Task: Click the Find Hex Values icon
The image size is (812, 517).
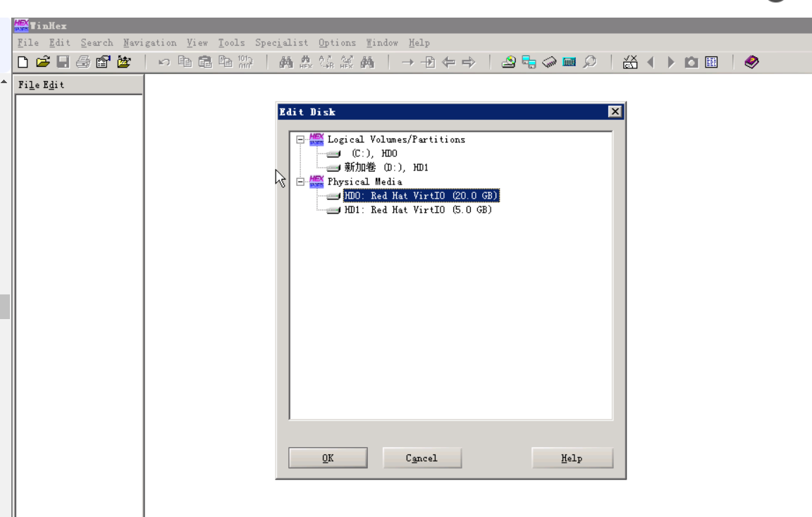Action: [x=306, y=62]
